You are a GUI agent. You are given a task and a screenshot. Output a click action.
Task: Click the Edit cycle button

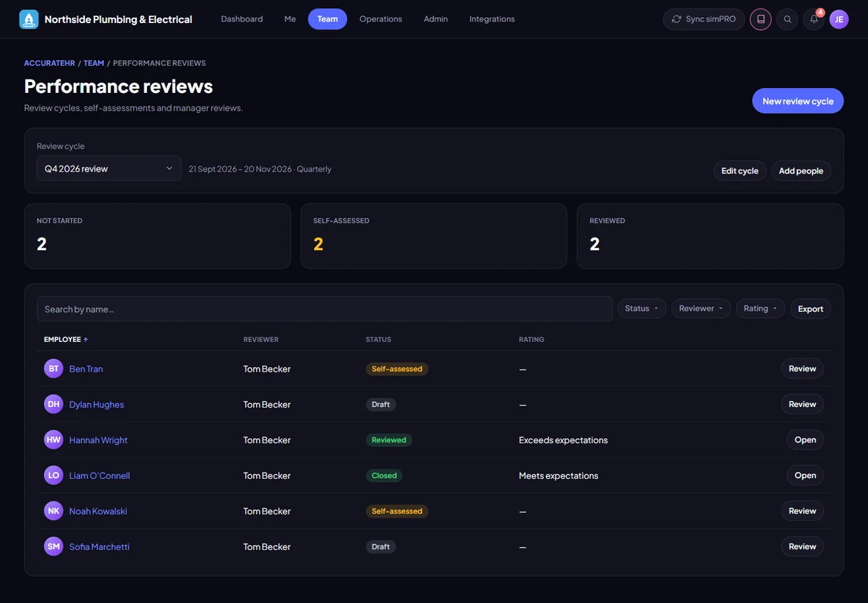(740, 171)
